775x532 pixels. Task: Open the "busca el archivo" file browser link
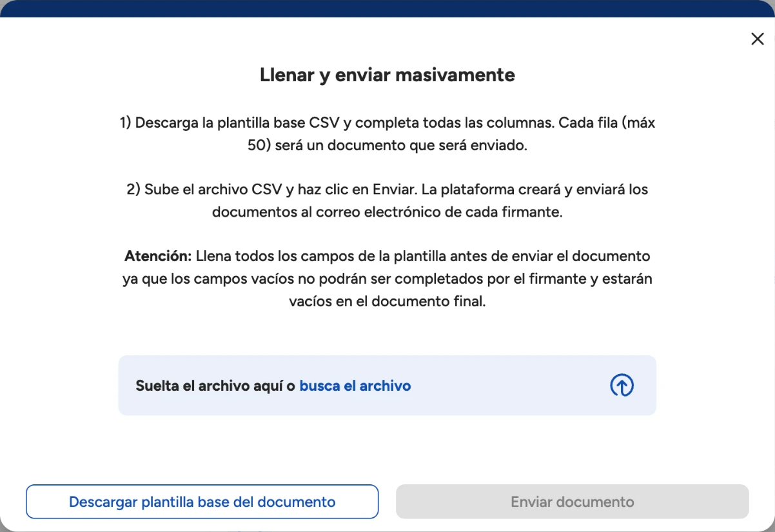(x=355, y=386)
